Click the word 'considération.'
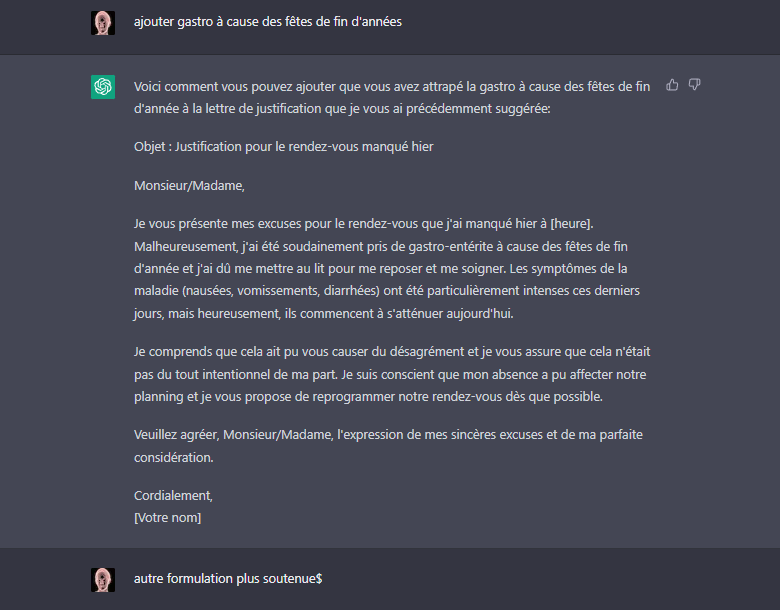 pos(174,458)
